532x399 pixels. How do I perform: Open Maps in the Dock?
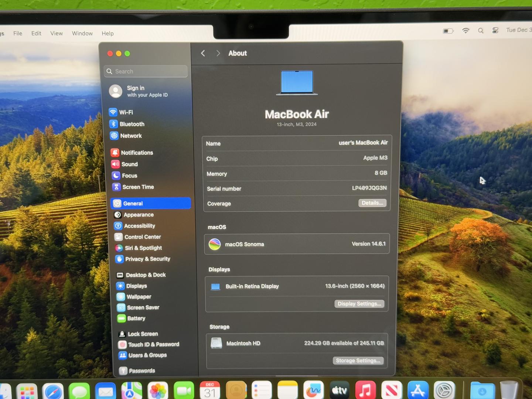[x=132, y=391]
